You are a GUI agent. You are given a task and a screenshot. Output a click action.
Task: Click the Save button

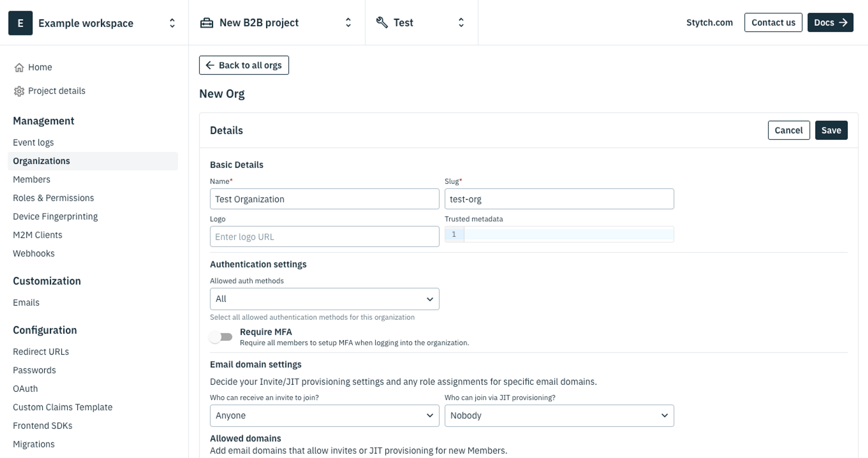click(831, 130)
